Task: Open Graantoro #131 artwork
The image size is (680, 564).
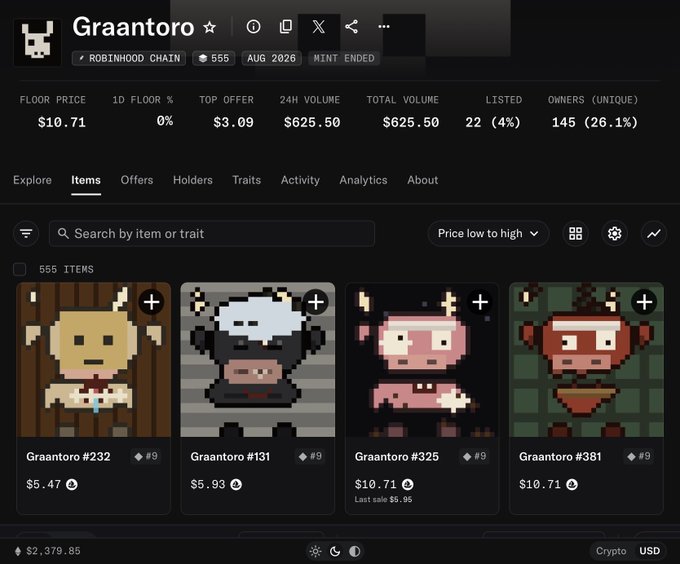Action: 258,360
